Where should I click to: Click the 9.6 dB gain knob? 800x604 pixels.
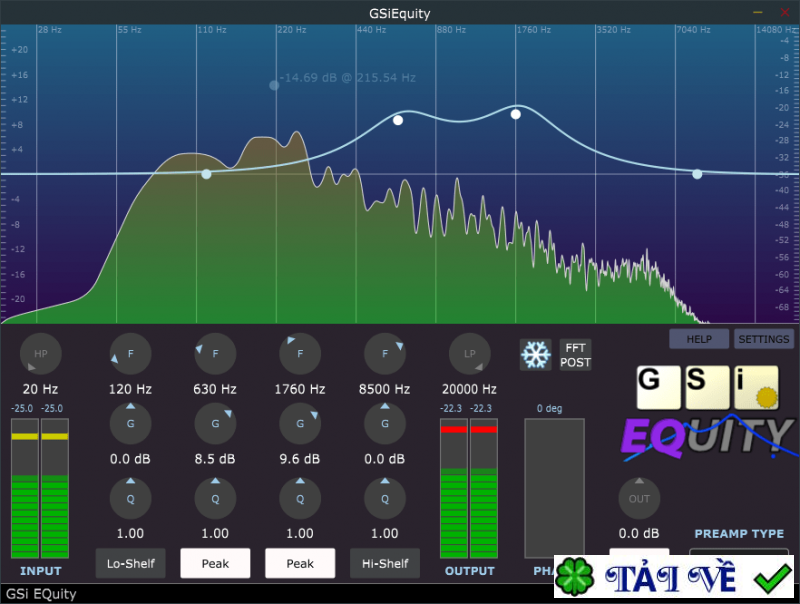click(300, 424)
